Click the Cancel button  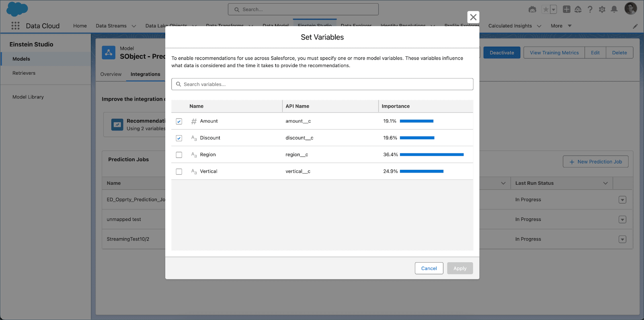click(x=429, y=268)
